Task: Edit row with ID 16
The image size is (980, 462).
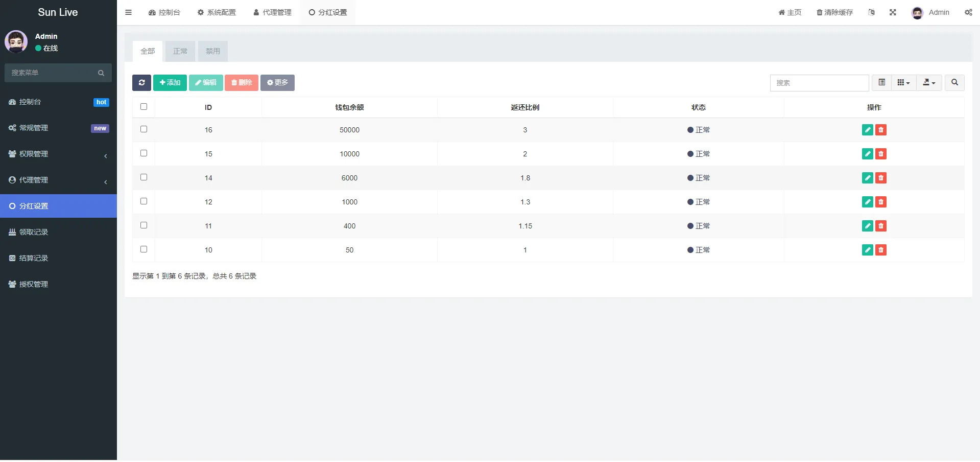Action: click(867, 130)
